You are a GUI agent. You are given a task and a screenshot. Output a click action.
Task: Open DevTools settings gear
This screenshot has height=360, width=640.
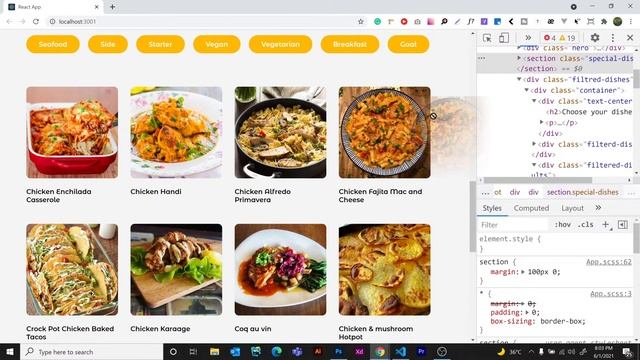595,38
